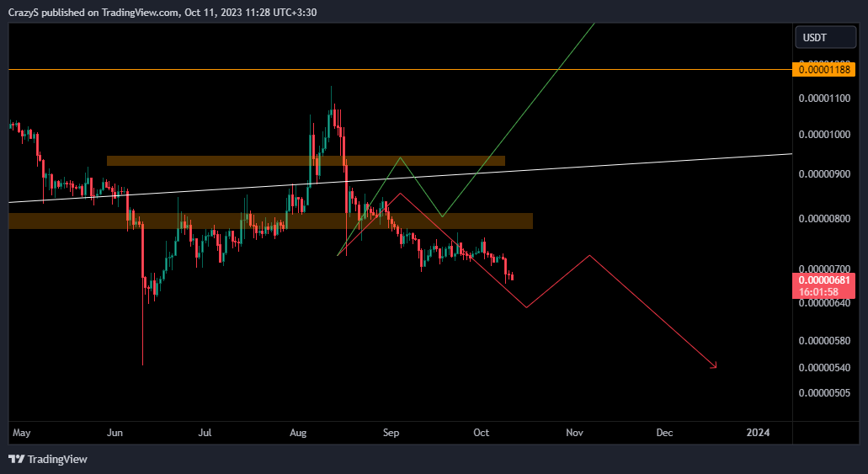Click the May label on time axis
This screenshot has height=474, width=868.
22,433
